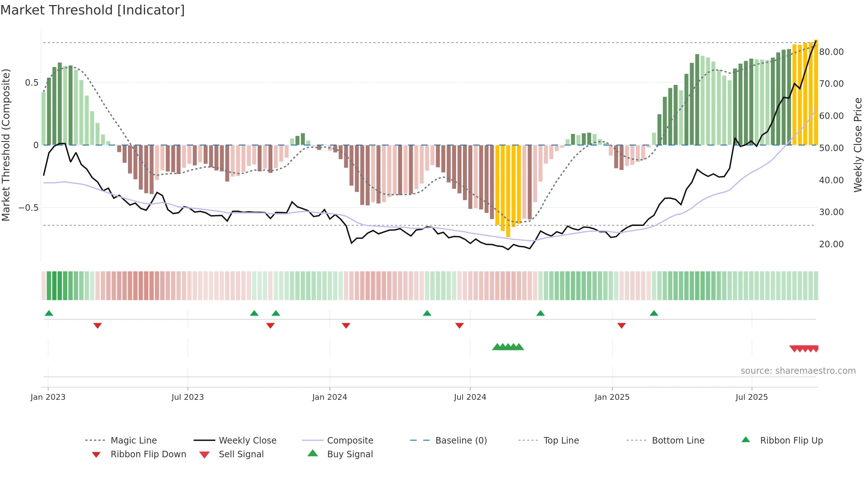868x488 pixels.
Task: Toggle the Buy Signal legend entry
Action: (x=340, y=454)
